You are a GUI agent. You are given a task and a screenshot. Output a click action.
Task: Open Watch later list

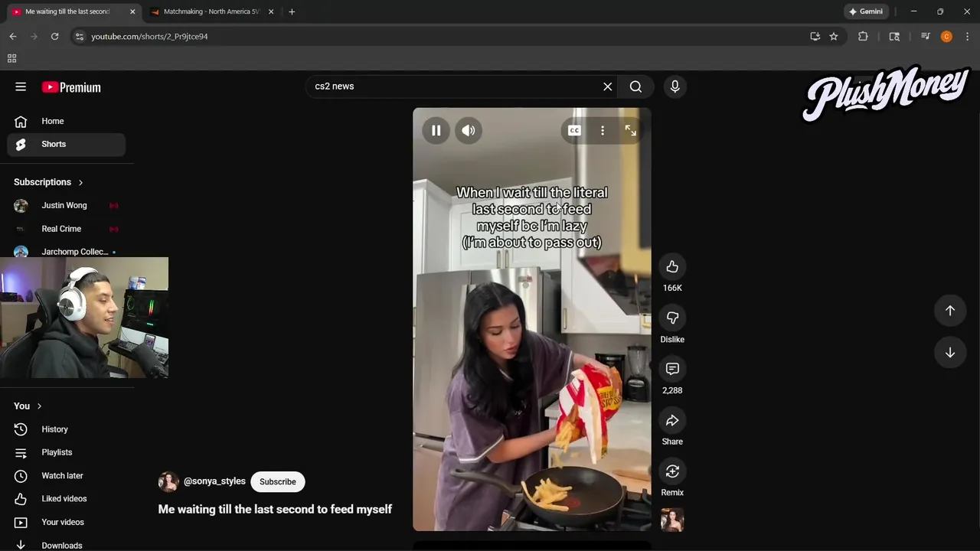tap(67, 475)
